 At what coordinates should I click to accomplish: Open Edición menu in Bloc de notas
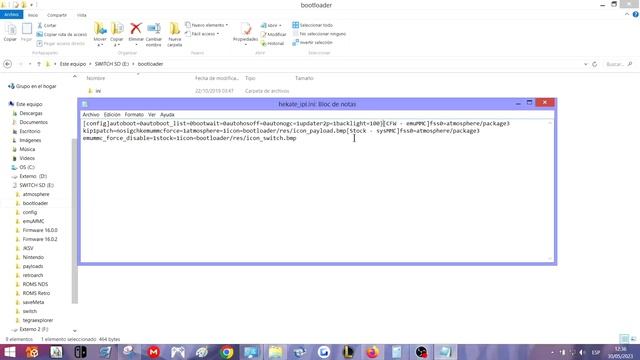(112, 115)
